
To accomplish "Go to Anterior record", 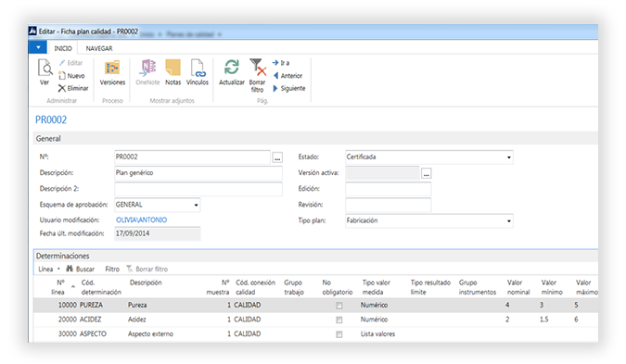I will (288, 76).
